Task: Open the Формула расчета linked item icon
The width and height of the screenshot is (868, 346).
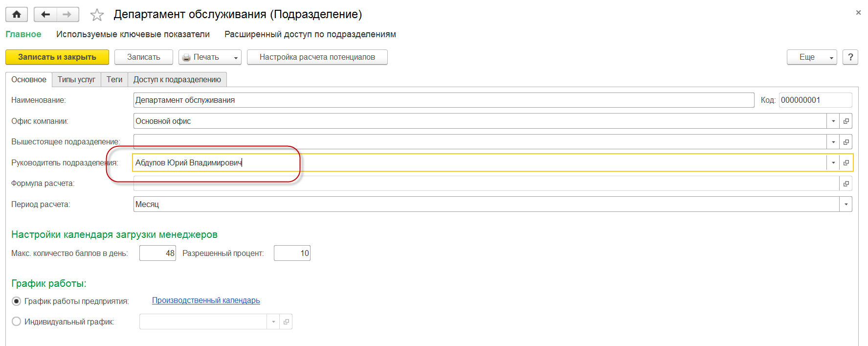Action: coord(846,184)
